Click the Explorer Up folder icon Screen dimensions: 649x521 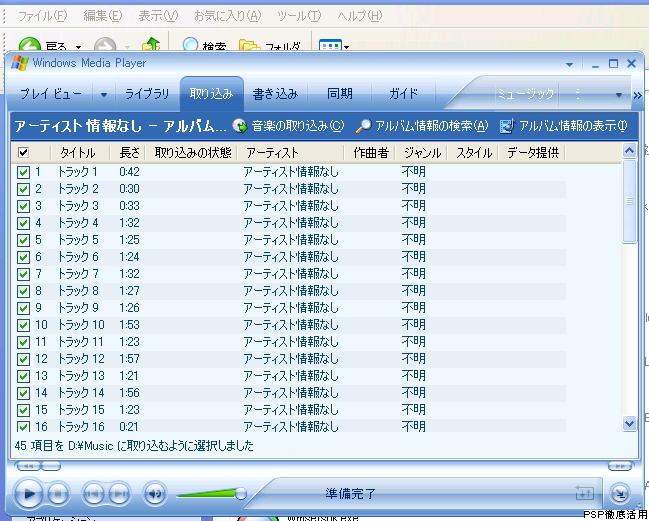tap(151, 44)
